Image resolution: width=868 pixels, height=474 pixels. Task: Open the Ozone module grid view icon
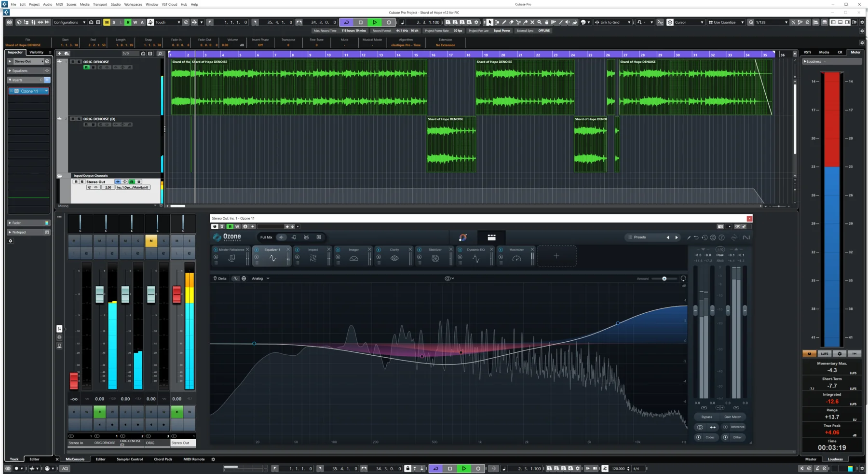(491, 237)
